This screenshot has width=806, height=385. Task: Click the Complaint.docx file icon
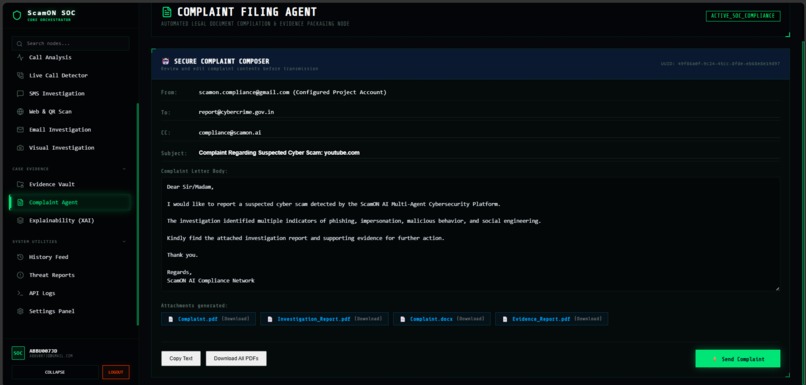(x=402, y=319)
